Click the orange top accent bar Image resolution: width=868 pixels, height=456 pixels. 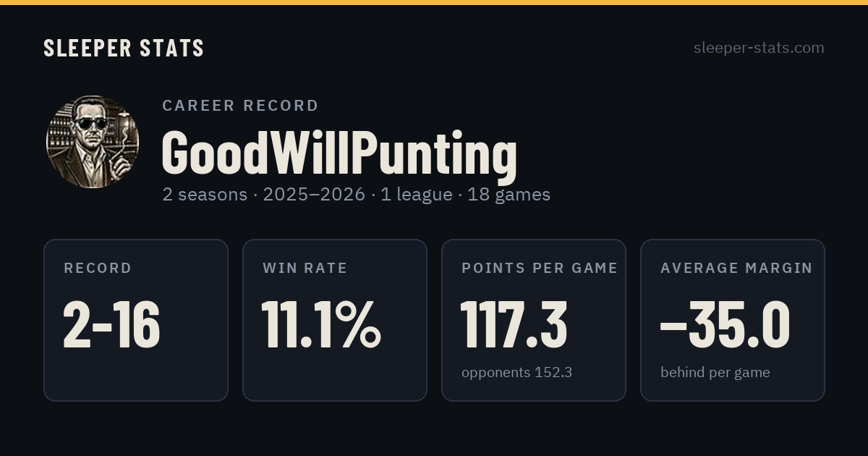434,2
